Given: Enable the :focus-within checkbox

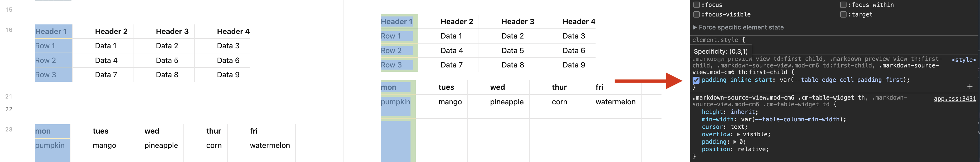Looking at the screenshot, I should coord(843,5).
